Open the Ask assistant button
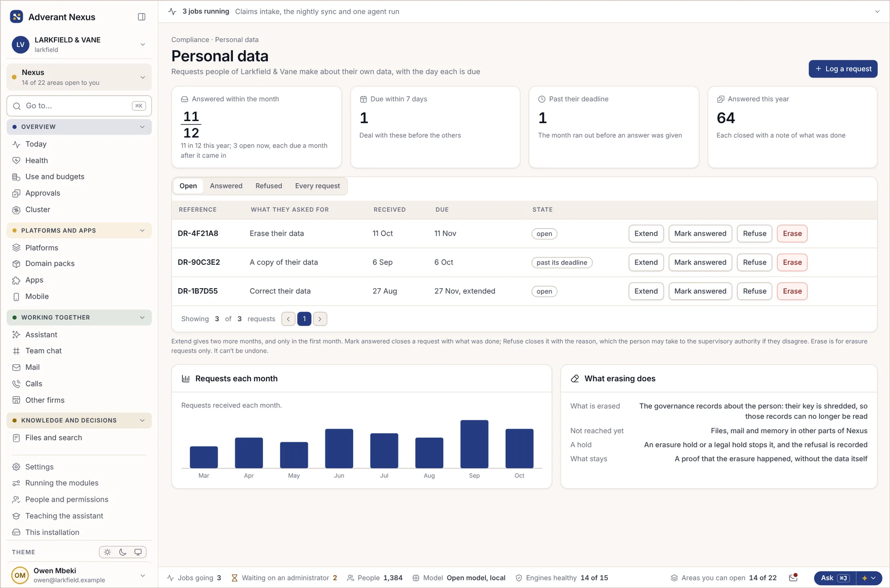Image resolution: width=890 pixels, height=588 pixels. tap(835, 578)
